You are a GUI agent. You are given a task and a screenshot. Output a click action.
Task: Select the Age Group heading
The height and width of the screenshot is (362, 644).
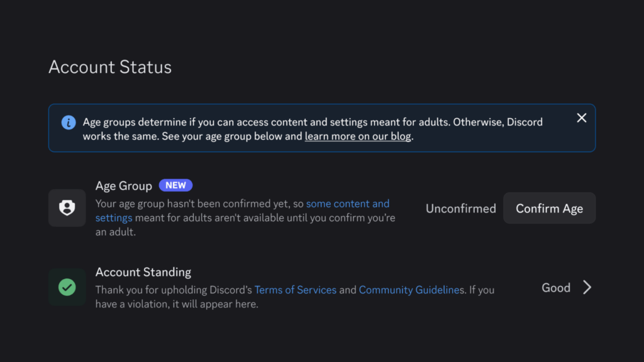pyautogui.click(x=124, y=186)
